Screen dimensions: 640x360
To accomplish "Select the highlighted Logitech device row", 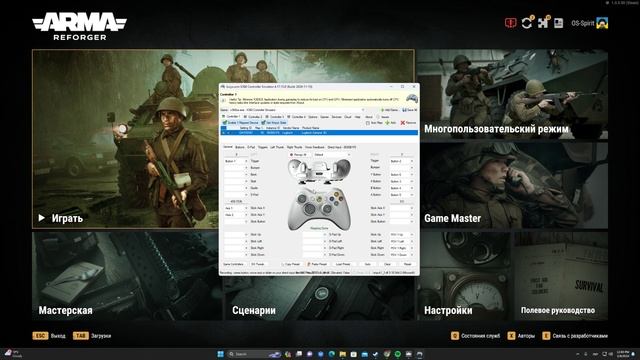I will [x=319, y=133].
